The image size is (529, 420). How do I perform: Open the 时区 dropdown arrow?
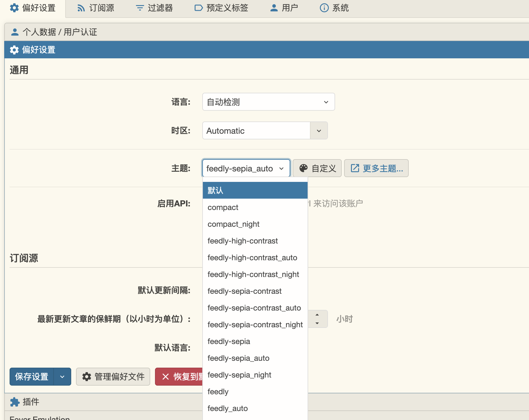(x=319, y=131)
